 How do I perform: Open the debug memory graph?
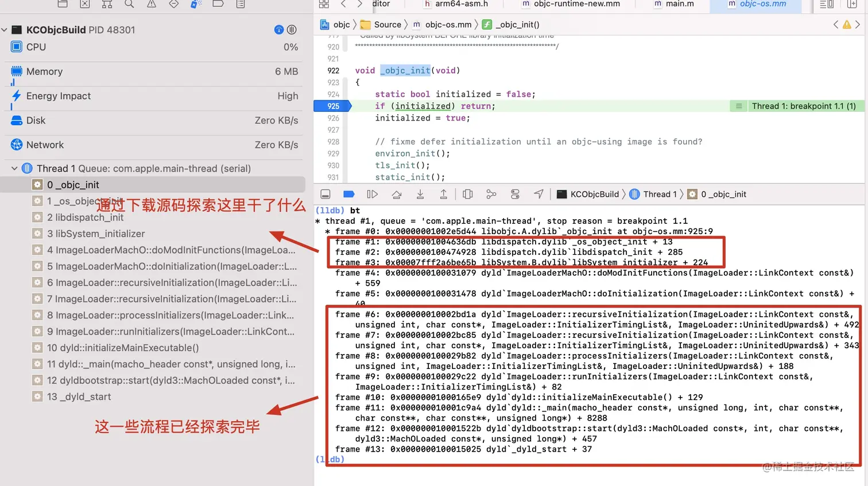point(491,194)
